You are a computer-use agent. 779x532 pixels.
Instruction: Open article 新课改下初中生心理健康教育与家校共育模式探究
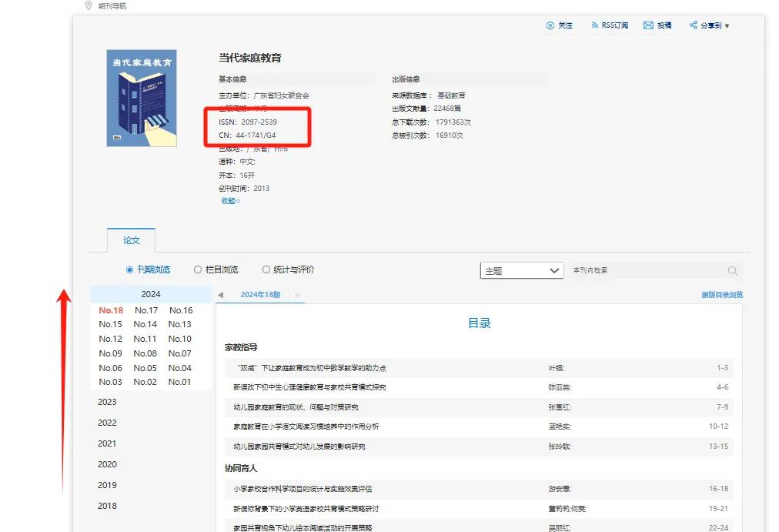309,387
